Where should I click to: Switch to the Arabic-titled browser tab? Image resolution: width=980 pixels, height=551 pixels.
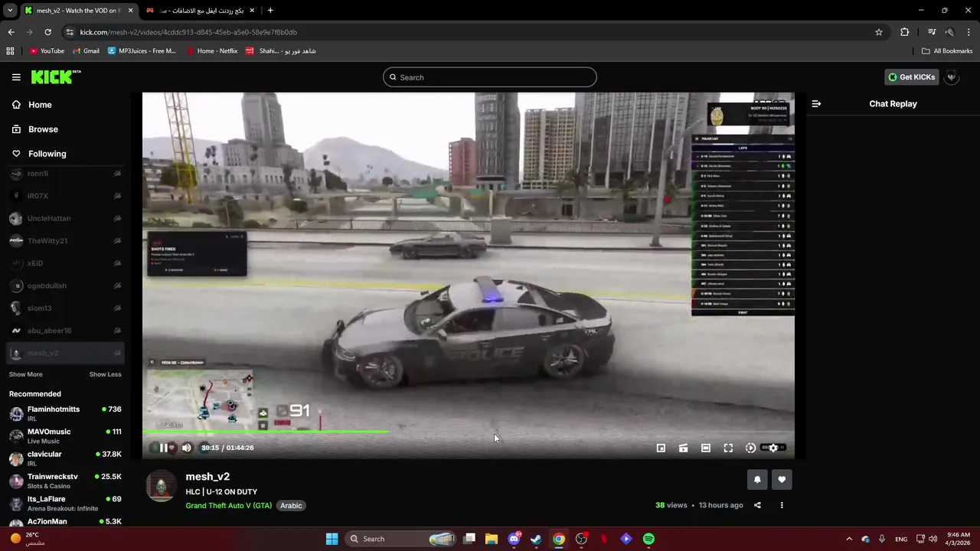click(201, 11)
